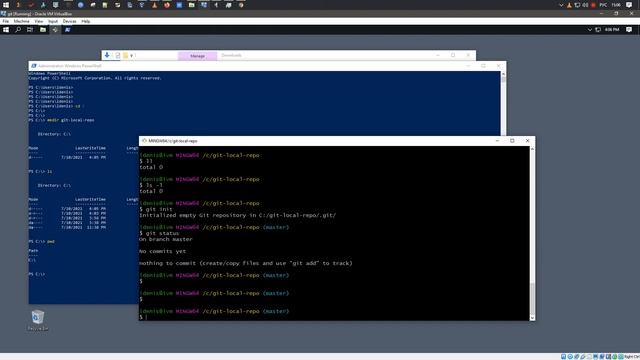Click the PowerShell window title icon

tap(33, 66)
